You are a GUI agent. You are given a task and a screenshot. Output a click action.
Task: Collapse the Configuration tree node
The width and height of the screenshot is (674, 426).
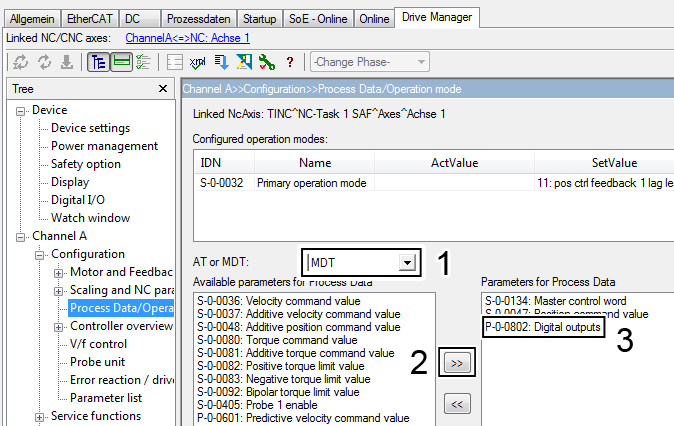[40, 255]
